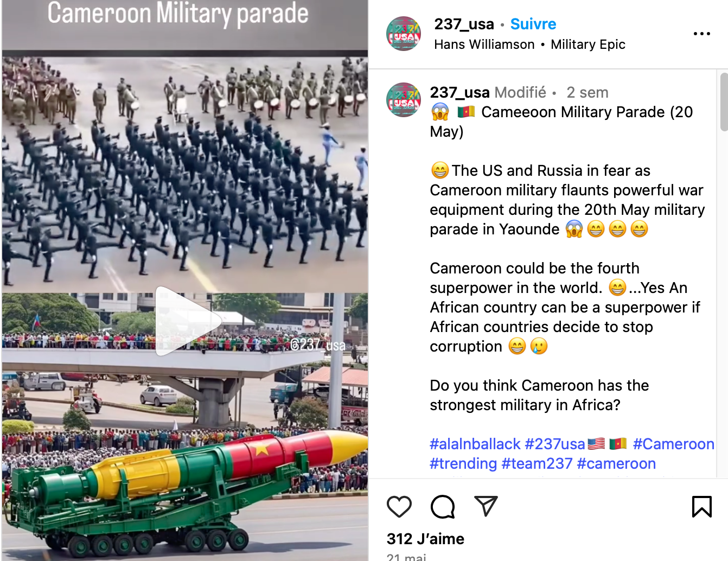
Task: Open the three-dot more options menu
Action: click(701, 34)
